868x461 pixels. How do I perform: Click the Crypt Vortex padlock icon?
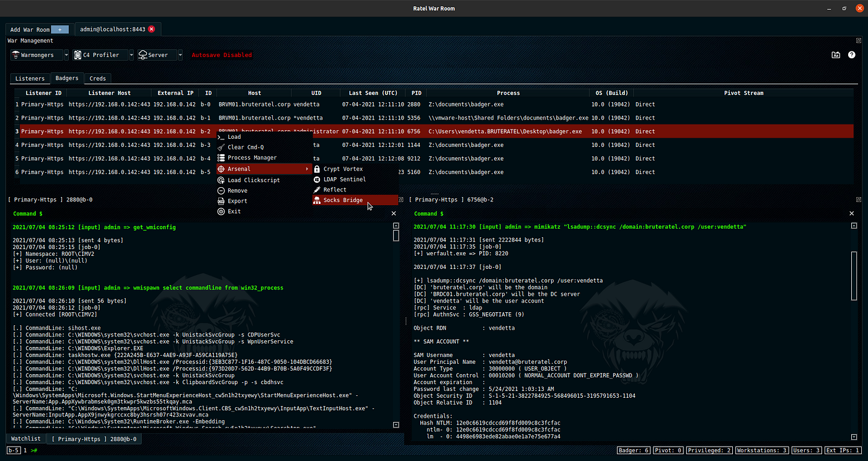(x=317, y=169)
